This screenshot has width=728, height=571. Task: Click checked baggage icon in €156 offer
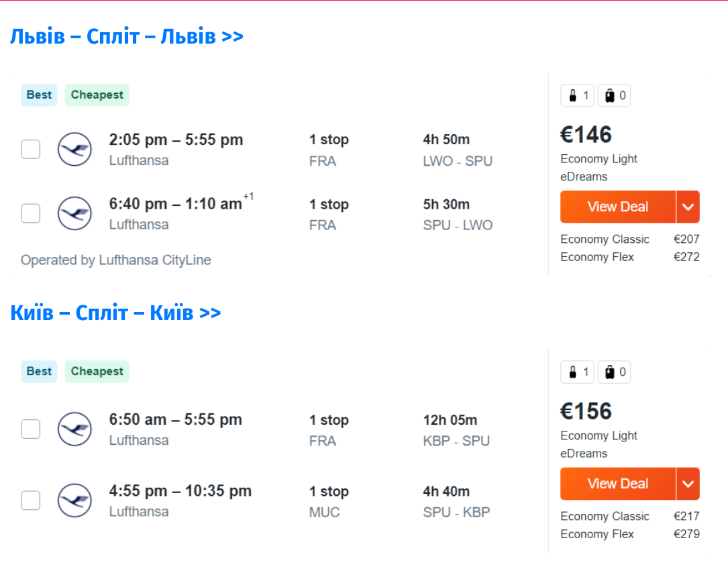coord(610,372)
